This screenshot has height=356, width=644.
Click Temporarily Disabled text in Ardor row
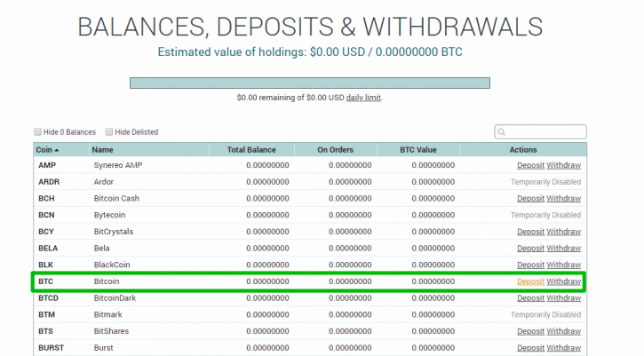[x=545, y=182]
